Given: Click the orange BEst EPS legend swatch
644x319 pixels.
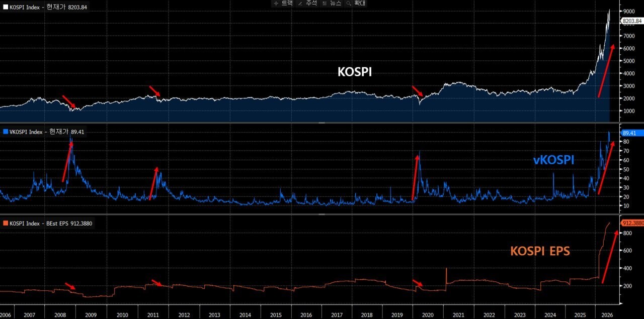Looking at the screenshot, I should (x=6, y=223).
